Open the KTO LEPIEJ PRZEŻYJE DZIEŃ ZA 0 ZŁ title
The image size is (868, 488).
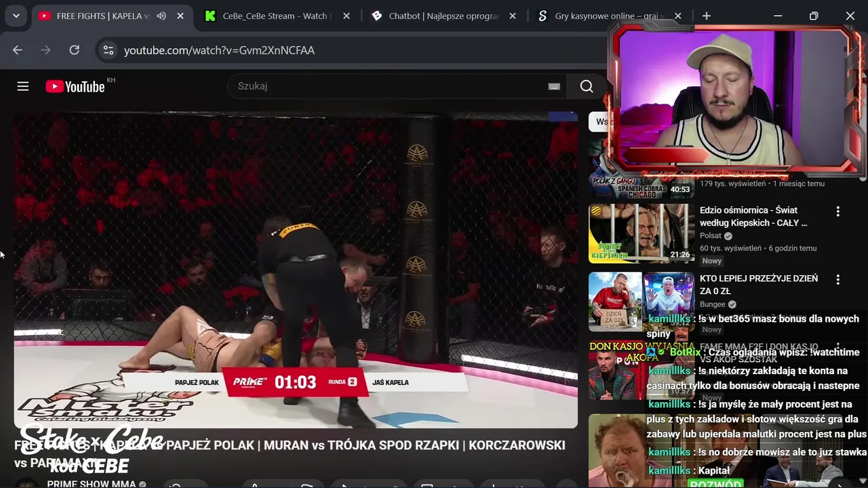(759, 285)
